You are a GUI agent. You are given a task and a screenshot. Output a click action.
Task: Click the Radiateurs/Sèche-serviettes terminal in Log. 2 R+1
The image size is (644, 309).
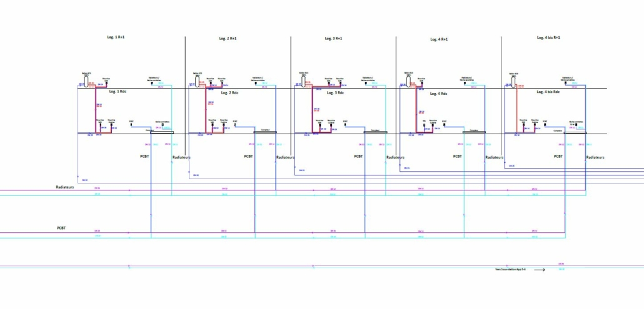tap(256, 83)
